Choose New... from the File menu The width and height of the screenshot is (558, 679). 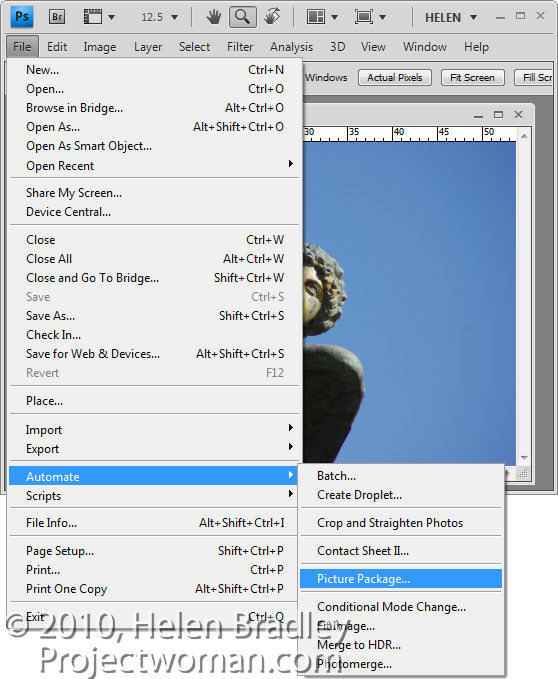click(x=155, y=70)
